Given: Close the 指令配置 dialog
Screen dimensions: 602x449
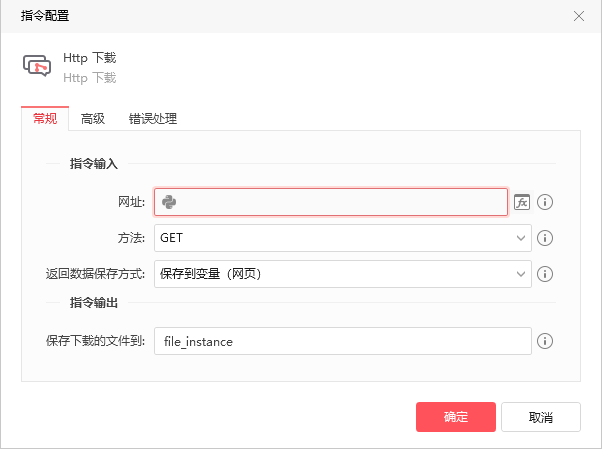Looking at the screenshot, I should point(579,16).
